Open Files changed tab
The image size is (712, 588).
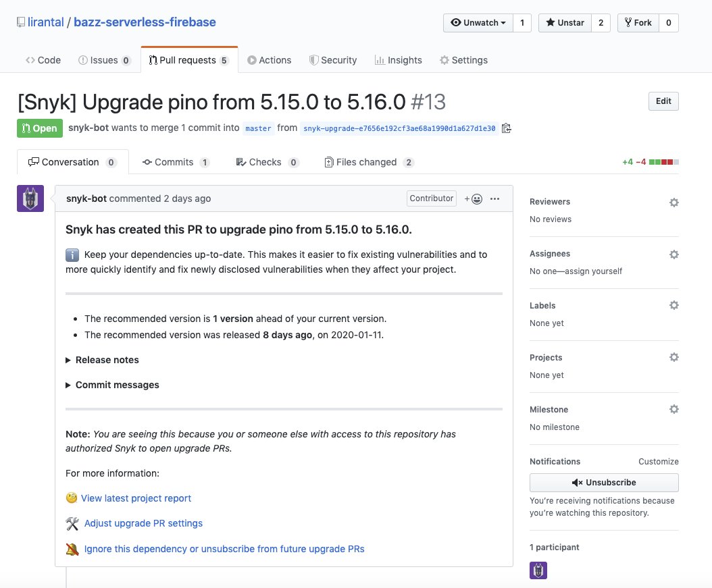[x=369, y=163]
